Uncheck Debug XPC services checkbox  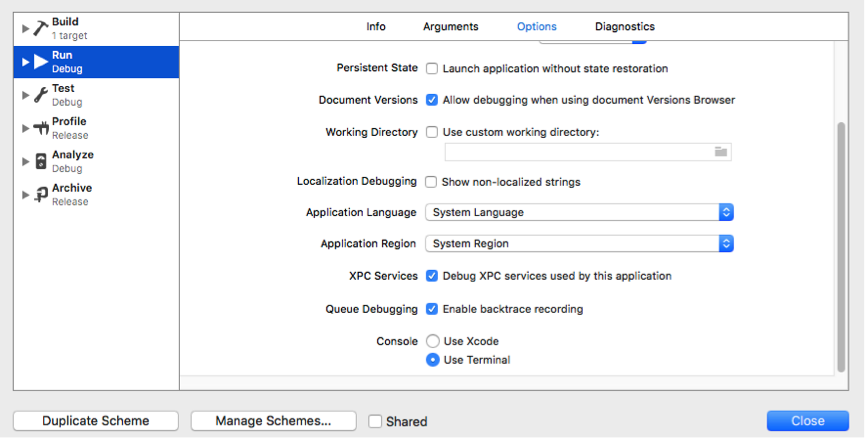pos(432,276)
